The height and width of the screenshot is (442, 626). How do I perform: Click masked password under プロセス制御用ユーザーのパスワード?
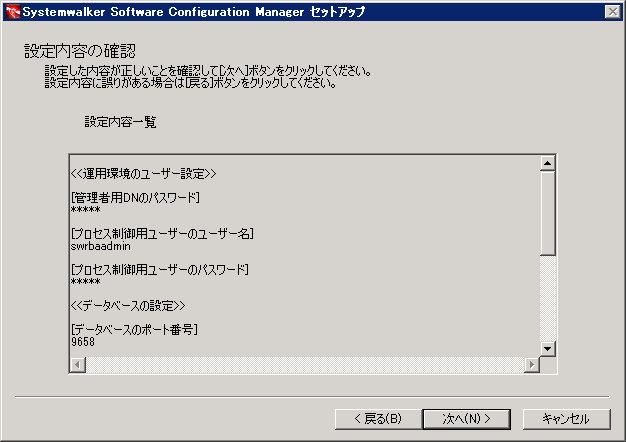tap(85, 281)
